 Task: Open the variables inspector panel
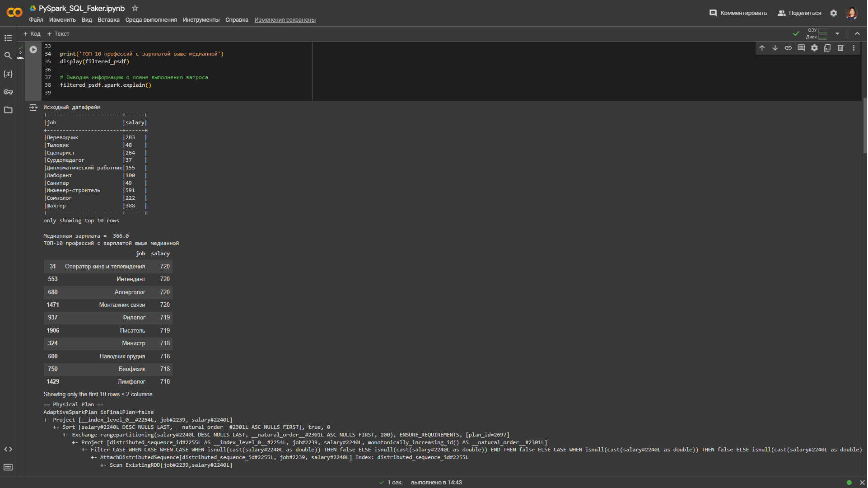8,74
